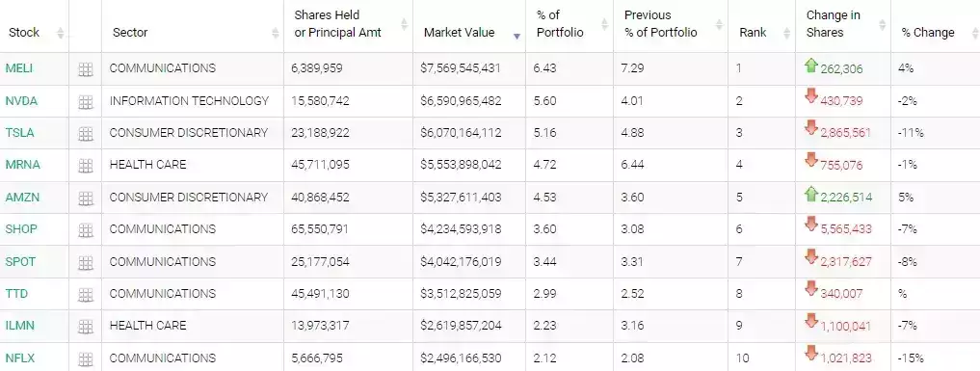
Task: Sort by the Sector column arrows
Action: coord(276,33)
